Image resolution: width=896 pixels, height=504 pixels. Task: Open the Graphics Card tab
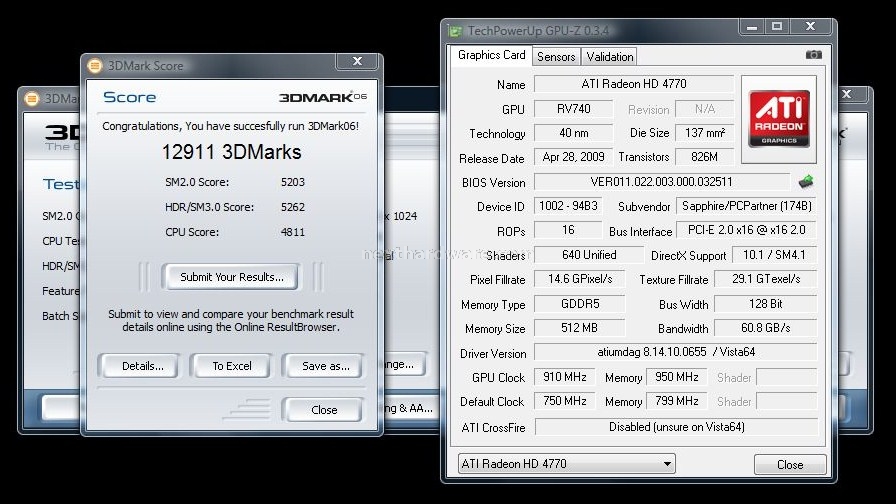[491, 55]
